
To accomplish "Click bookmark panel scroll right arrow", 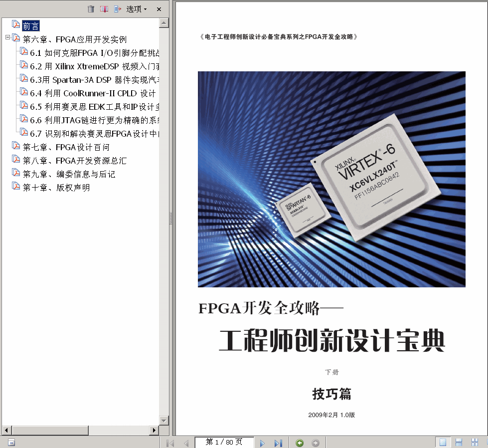I will [x=154, y=430].
